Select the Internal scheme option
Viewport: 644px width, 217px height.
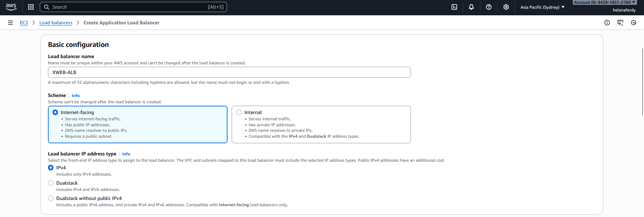[239, 112]
